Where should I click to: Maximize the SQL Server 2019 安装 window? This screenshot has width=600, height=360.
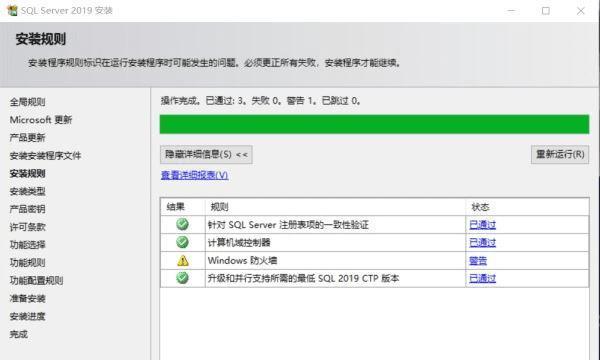coord(546,11)
